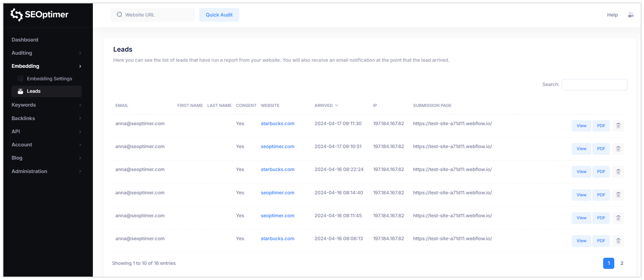Open the Administration sidebar section
644x280 pixels.
click(x=29, y=171)
